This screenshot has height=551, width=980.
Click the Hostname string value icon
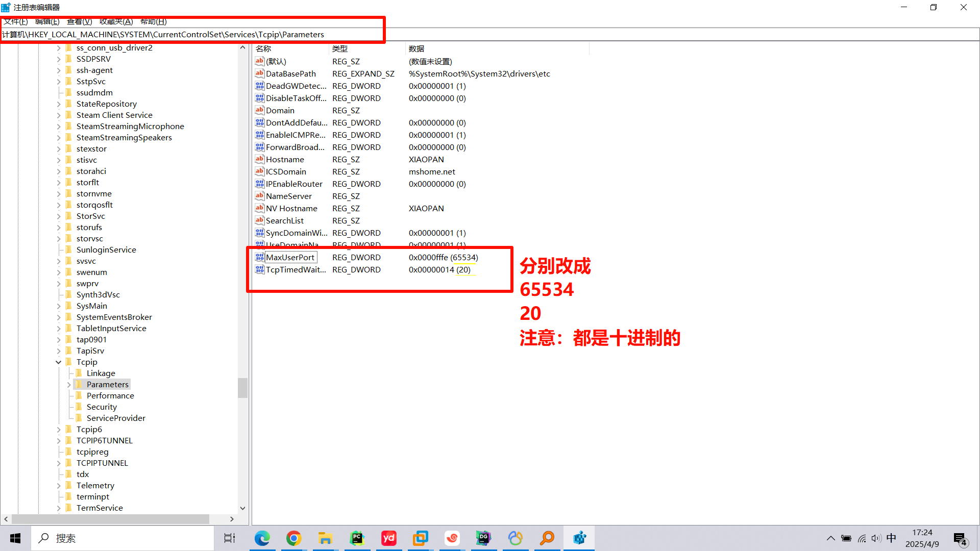260,159
